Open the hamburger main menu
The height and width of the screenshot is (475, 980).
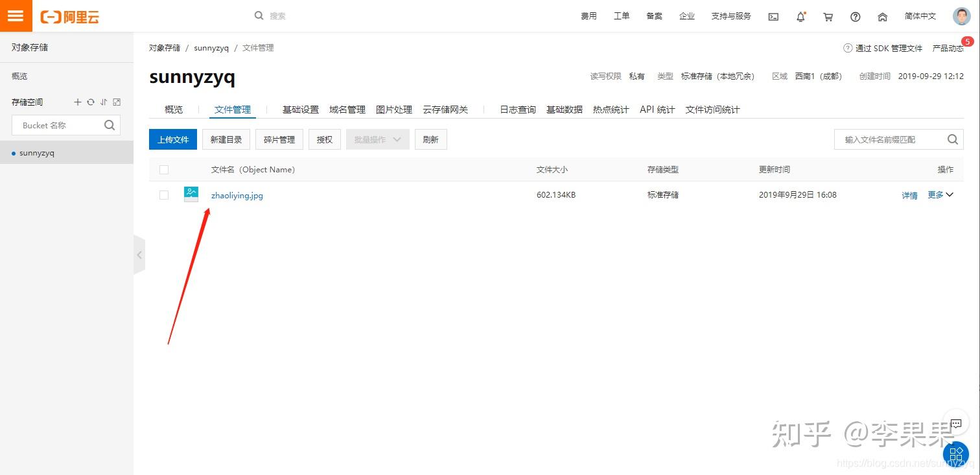coord(16,16)
